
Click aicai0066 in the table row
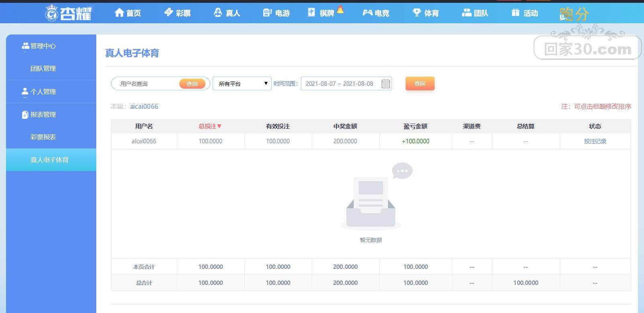click(144, 141)
